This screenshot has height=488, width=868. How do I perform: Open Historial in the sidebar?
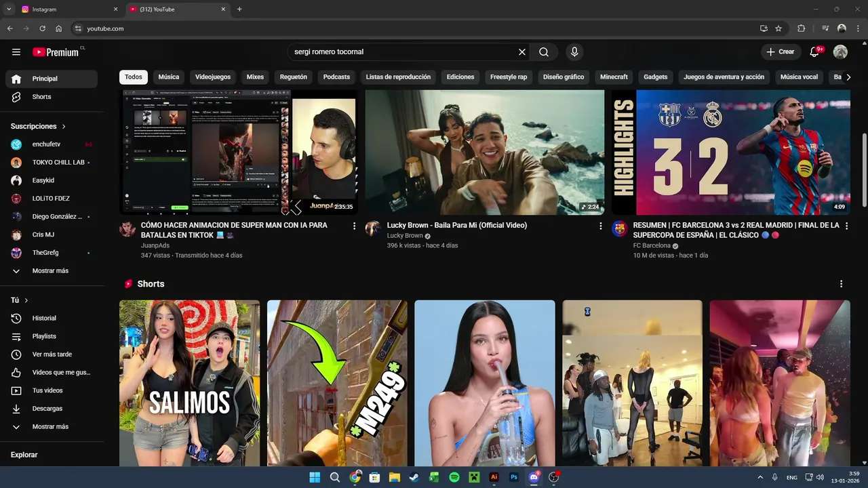click(52, 318)
